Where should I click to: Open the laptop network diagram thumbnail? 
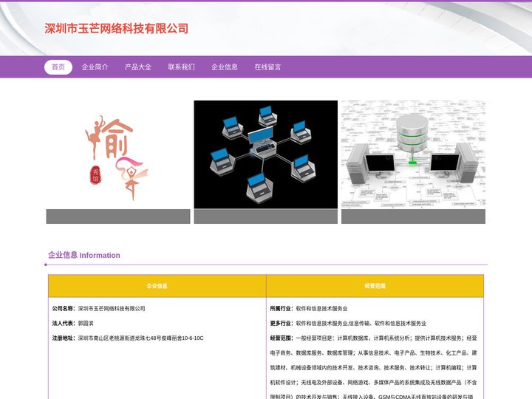pos(266,154)
